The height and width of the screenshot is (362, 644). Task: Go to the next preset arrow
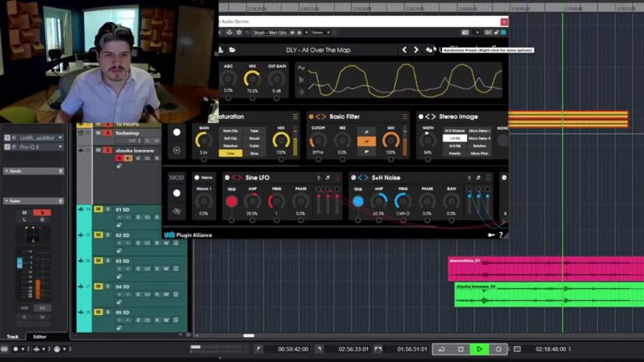point(416,49)
